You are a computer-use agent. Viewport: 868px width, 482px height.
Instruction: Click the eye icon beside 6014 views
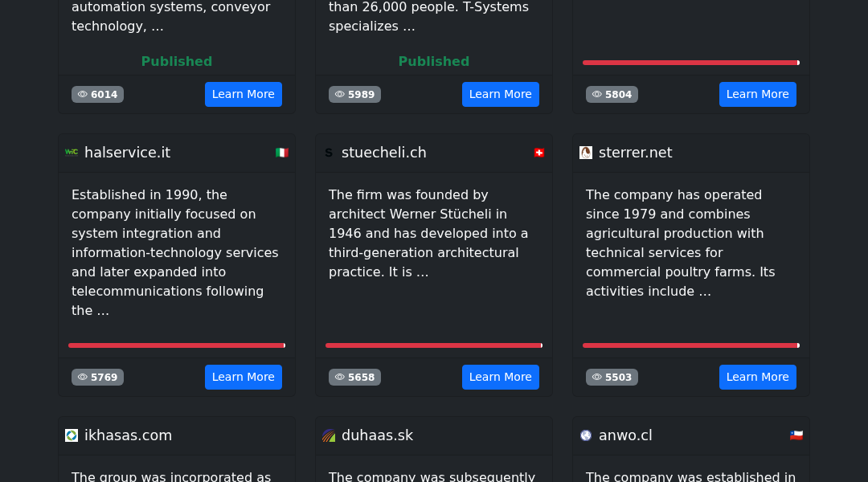(83, 95)
